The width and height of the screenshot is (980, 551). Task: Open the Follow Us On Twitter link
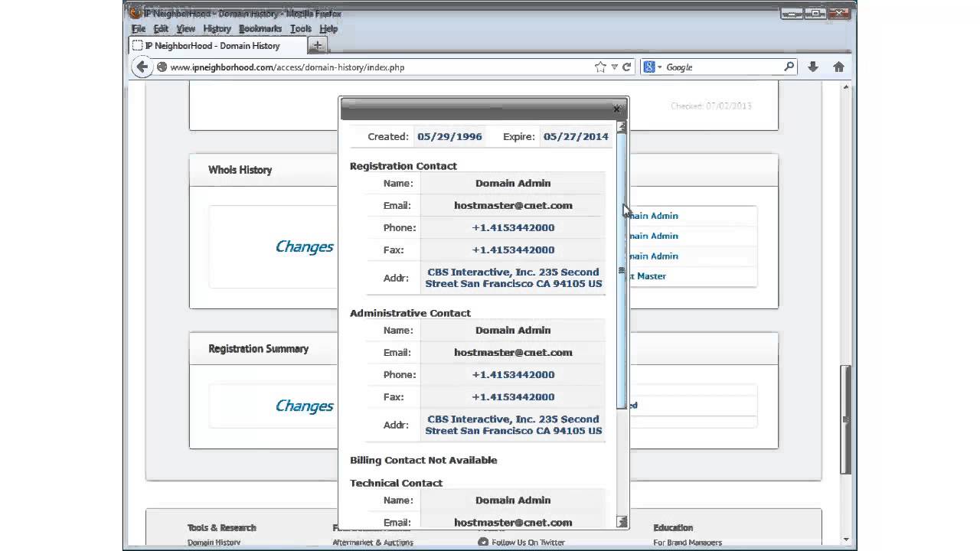click(x=528, y=543)
